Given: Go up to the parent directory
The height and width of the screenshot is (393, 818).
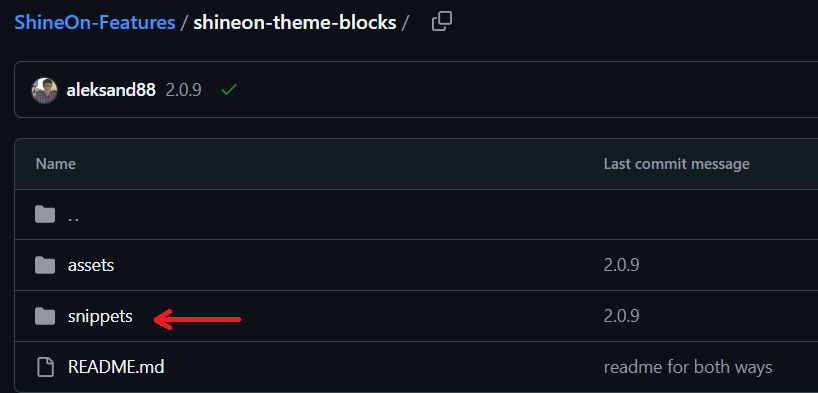Looking at the screenshot, I should [x=74, y=217].
